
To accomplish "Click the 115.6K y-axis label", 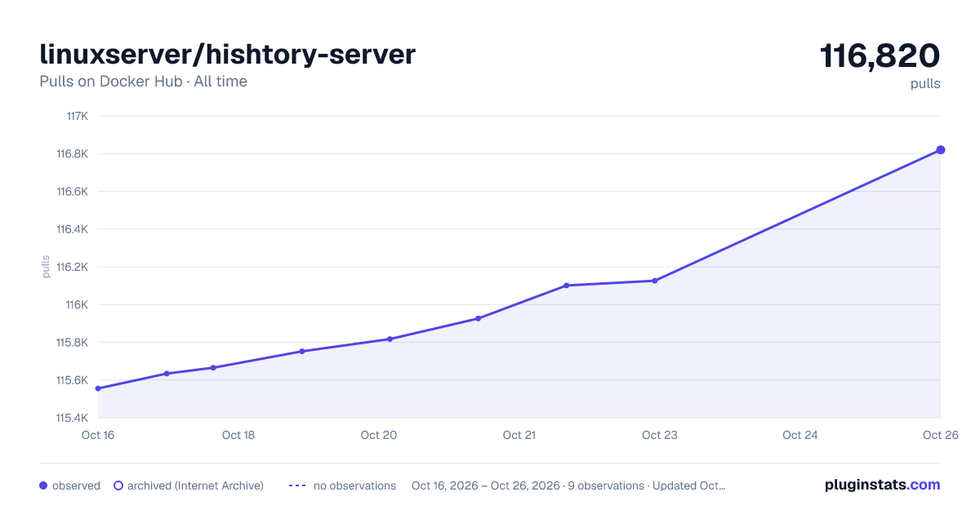I will [x=72, y=380].
